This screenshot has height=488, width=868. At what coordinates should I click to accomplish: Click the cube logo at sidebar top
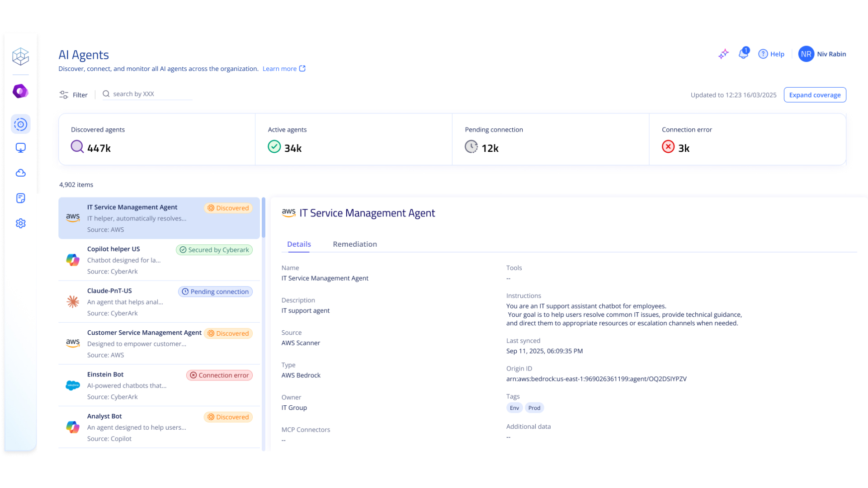click(20, 56)
